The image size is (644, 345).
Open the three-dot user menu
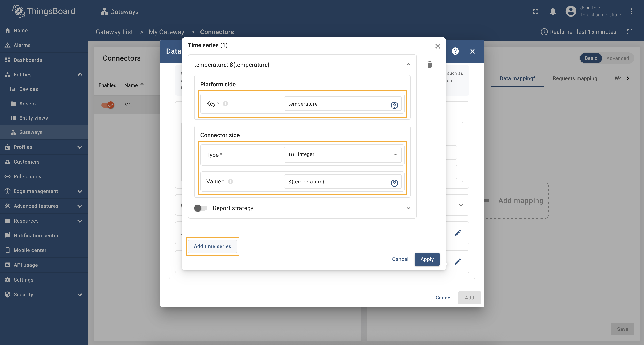click(631, 12)
